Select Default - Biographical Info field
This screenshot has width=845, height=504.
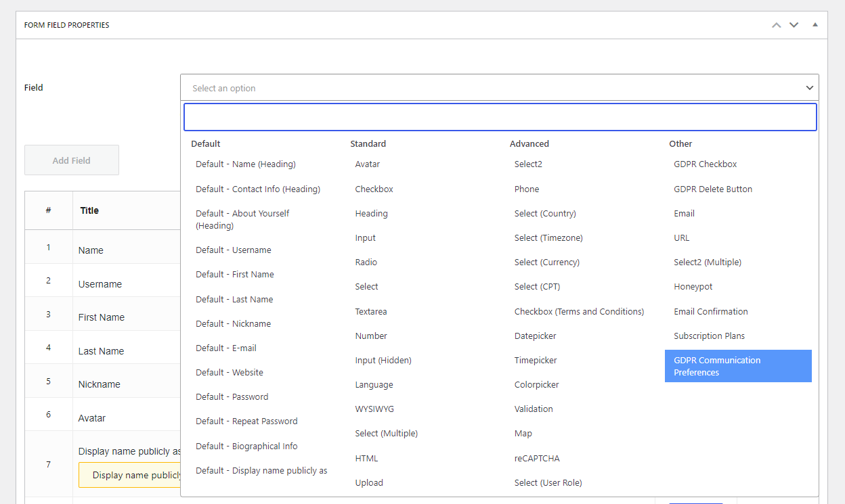pos(246,446)
